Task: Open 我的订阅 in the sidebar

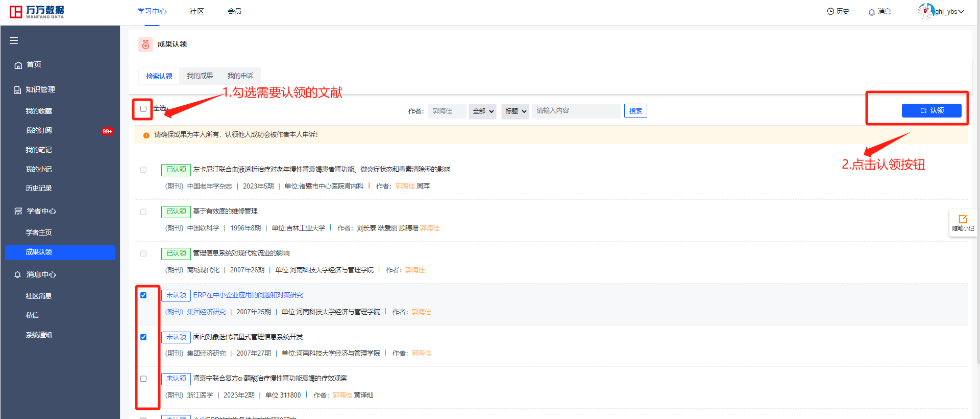Action: (39, 130)
